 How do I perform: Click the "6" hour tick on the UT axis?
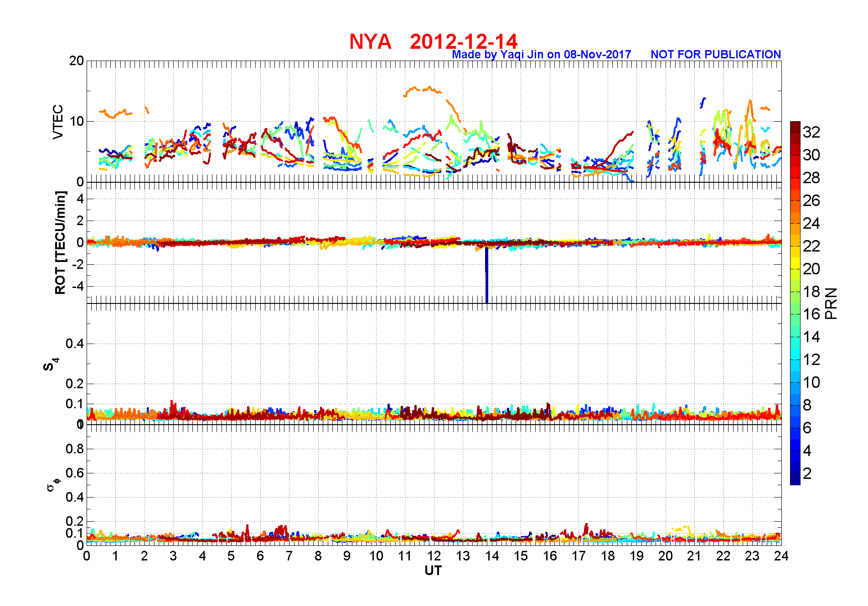[260, 556]
